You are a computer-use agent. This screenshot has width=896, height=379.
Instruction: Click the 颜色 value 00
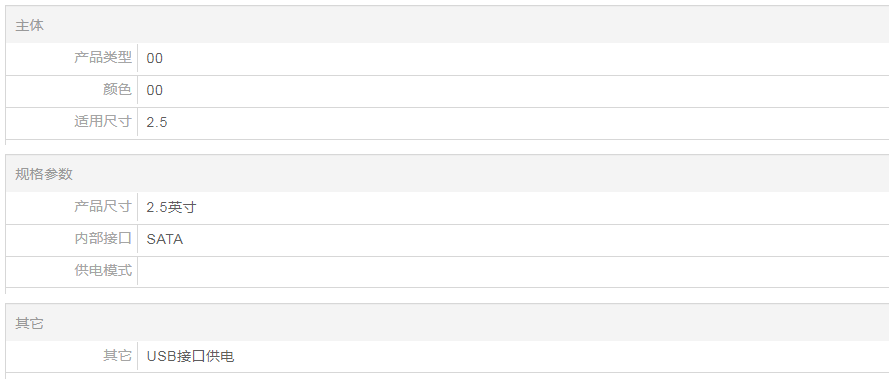click(x=155, y=90)
